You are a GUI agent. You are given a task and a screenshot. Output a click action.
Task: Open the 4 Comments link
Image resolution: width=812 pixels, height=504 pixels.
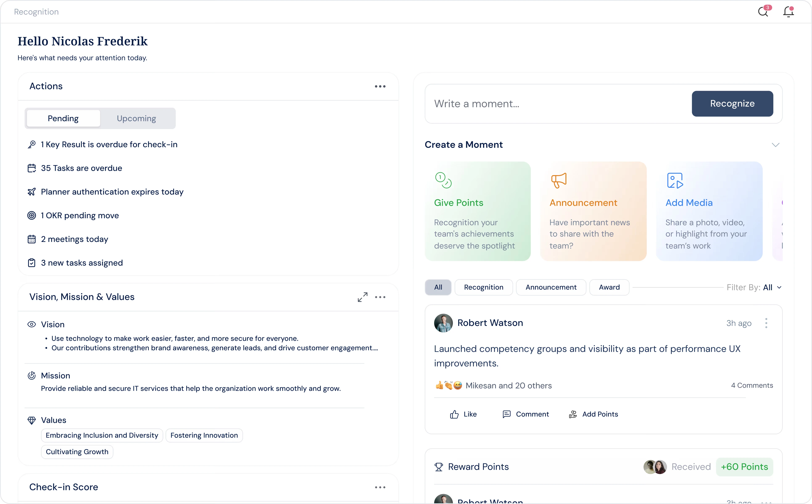click(x=752, y=386)
